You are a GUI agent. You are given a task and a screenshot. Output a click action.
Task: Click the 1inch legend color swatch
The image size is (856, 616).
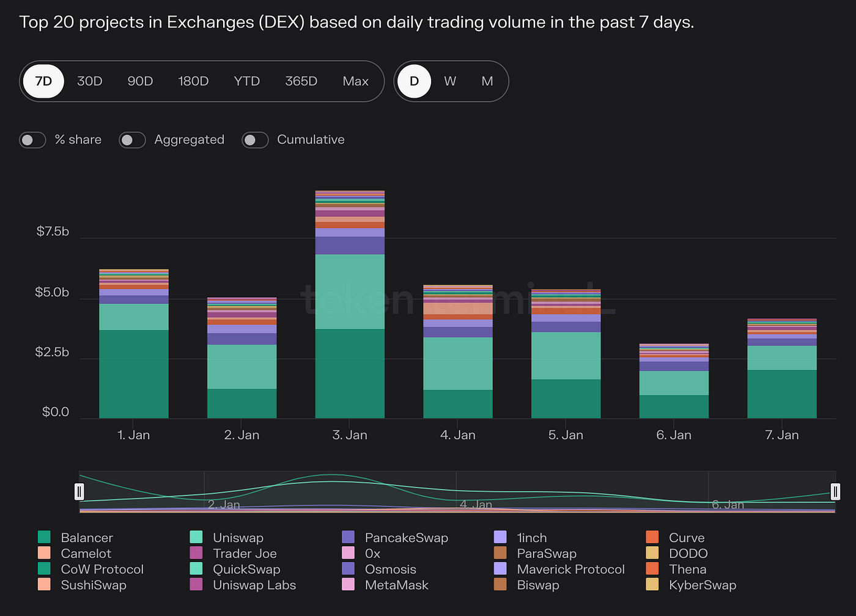500,537
